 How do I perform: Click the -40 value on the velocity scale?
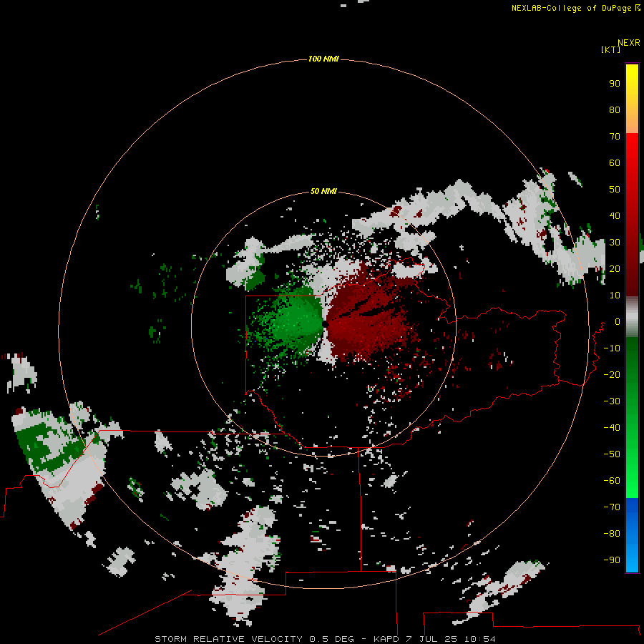click(612, 428)
